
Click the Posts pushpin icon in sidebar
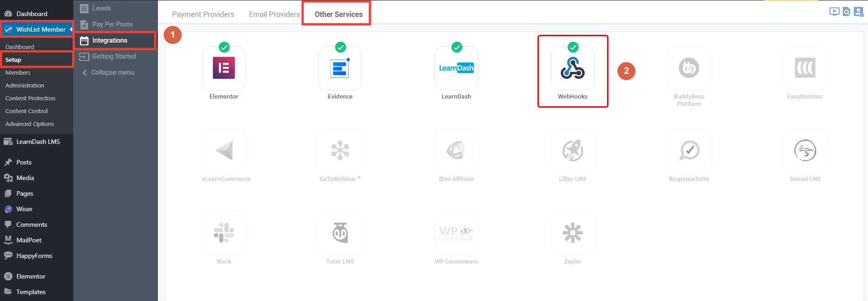(x=8, y=162)
